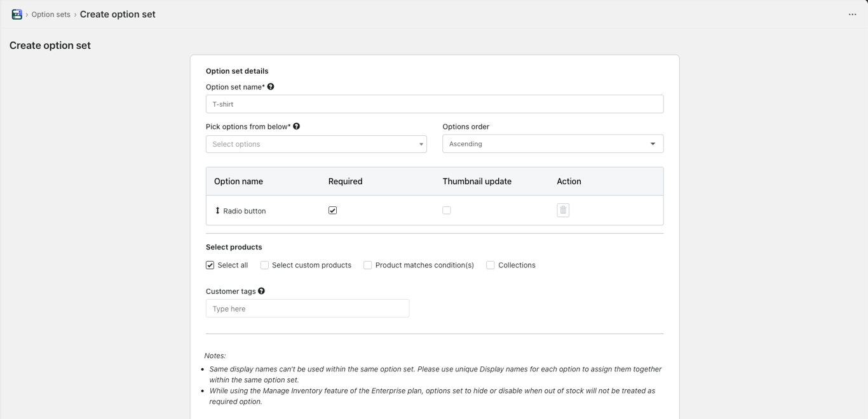Viewport: 868px width, 419px height.
Task: Toggle the Select all checkbox
Action: point(210,265)
